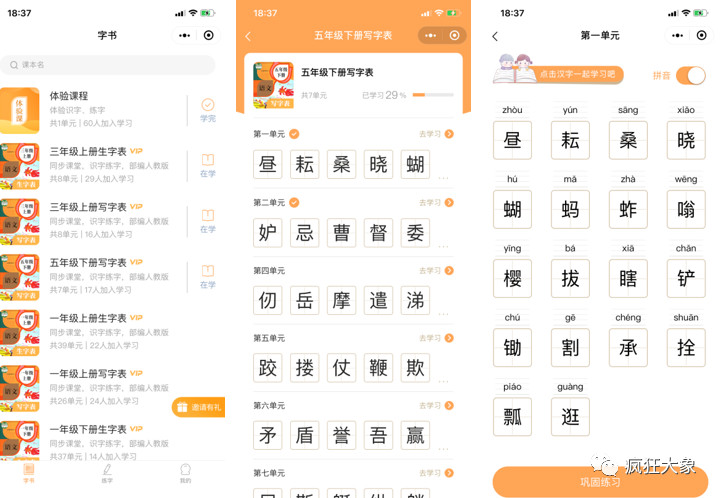Click the 课本名 search field
Image resolution: width=720 pixels, height=498 pixels.
(107, 65)
